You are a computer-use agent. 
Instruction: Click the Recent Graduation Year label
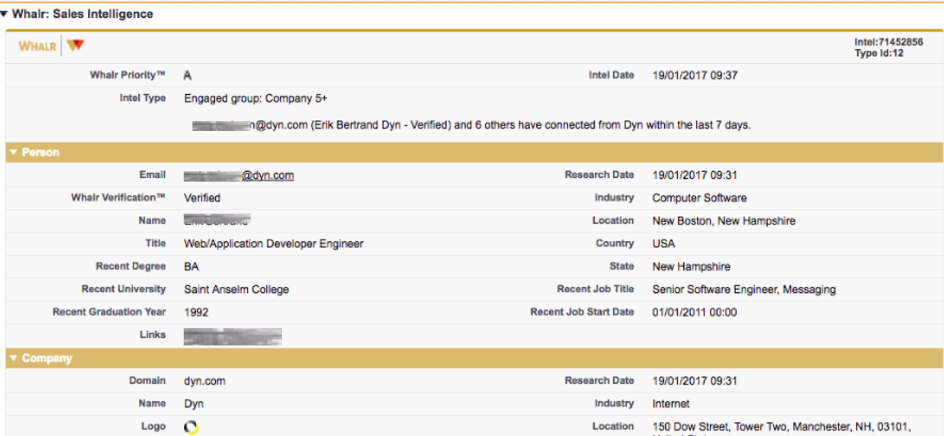pos(109,312)
